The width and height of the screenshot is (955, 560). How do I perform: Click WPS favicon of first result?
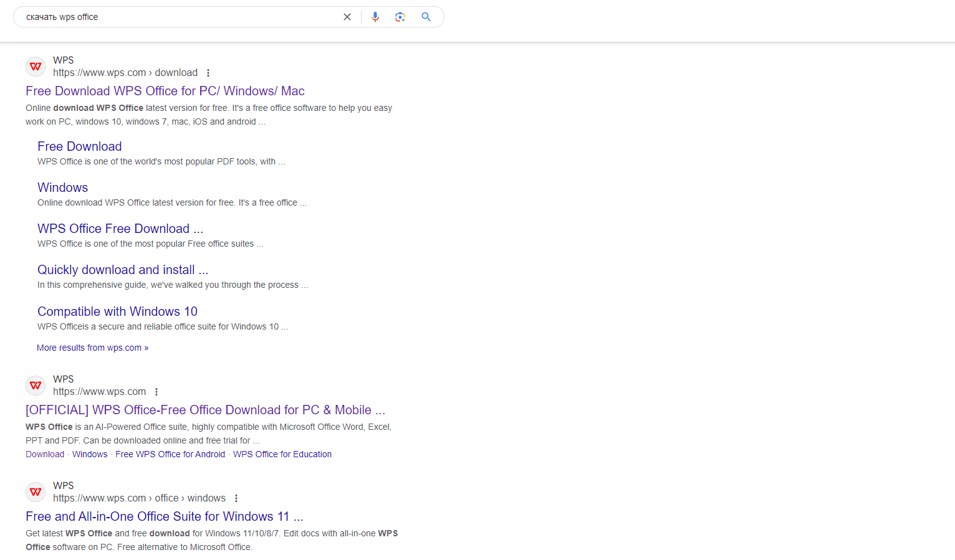(x=36, y=67)
